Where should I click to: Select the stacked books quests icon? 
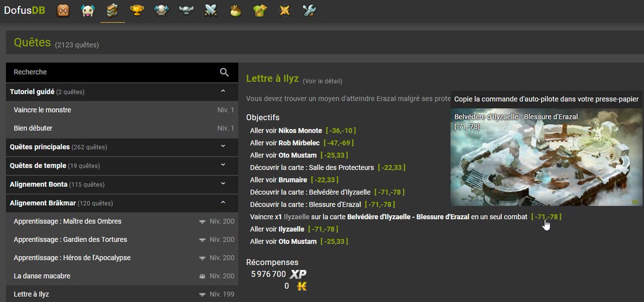[113, 10]
